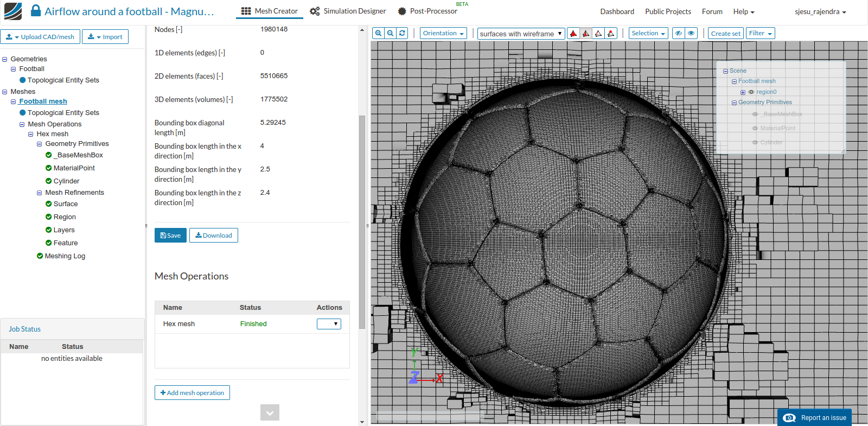Click the zoom out magnifier icon
Viewport: 868px width, 426px height.
[390, 33]
